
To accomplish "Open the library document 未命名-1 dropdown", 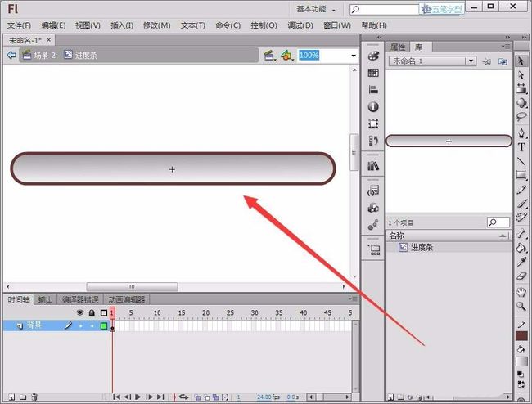I will (471, 61).
